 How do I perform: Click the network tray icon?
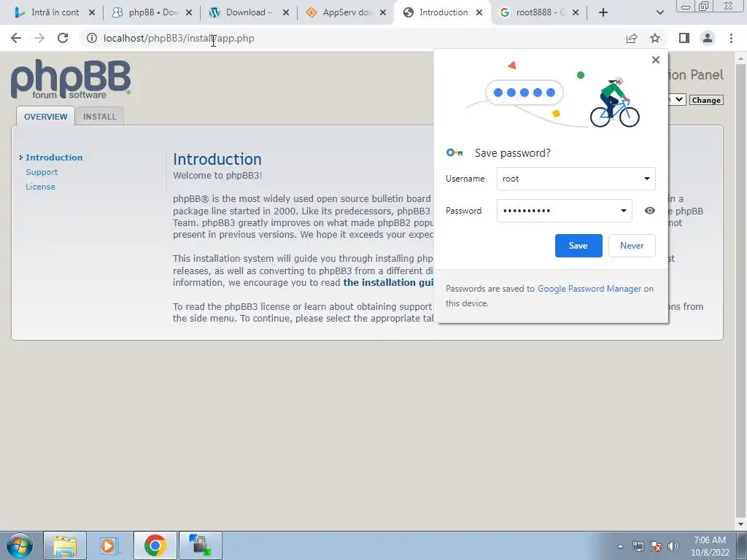[x=638, y=546]
